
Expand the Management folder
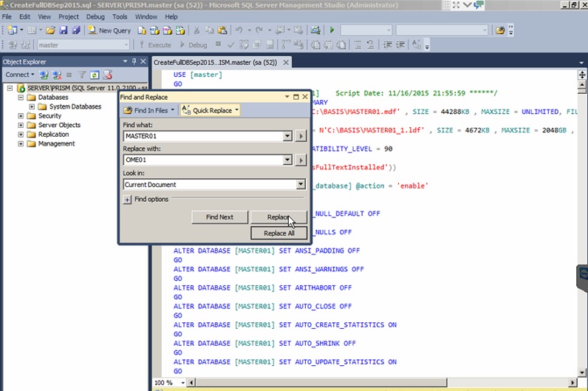(x=21, y=143)
